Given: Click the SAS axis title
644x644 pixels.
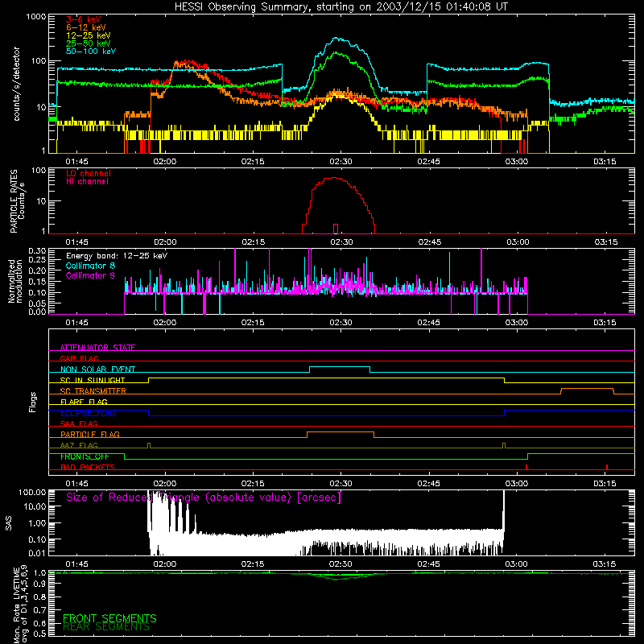Looking at the screenshot, I should pos(8,523).
